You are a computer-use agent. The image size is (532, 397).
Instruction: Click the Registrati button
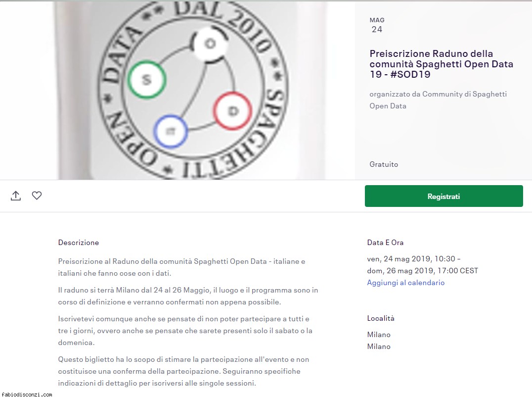pos(444,196)
